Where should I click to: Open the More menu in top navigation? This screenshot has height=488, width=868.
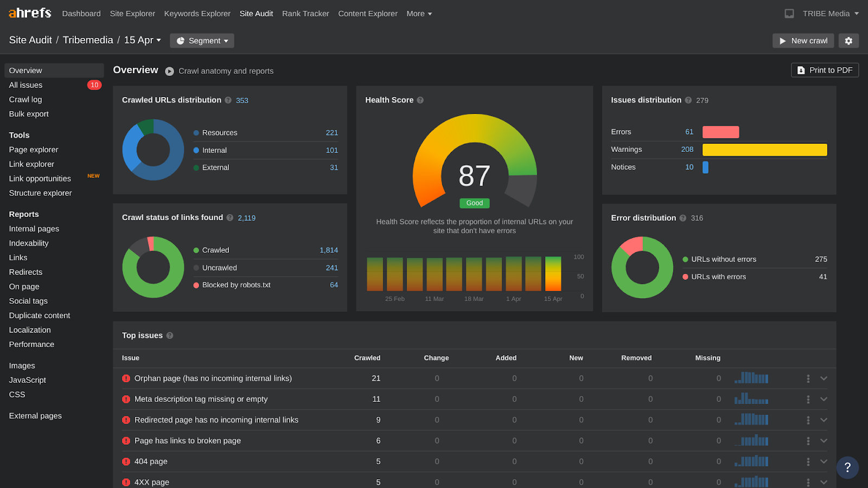point(419,14)
